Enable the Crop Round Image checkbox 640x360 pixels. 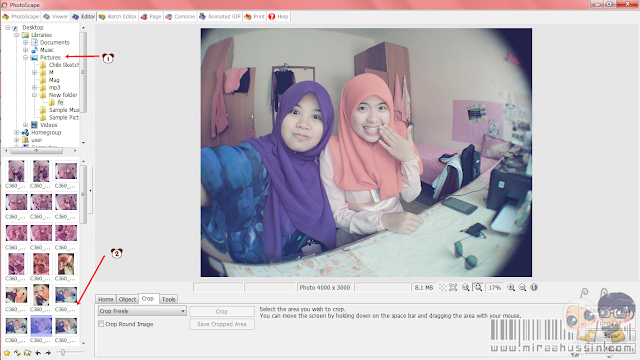[101, 324]
